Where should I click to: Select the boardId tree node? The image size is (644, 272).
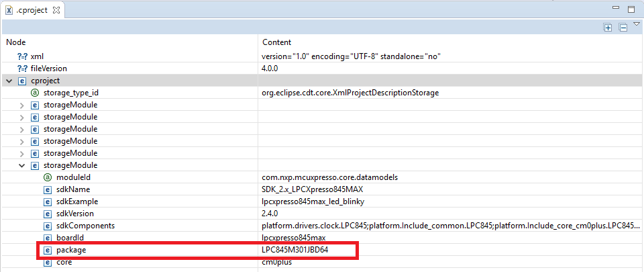coord(70,238)
